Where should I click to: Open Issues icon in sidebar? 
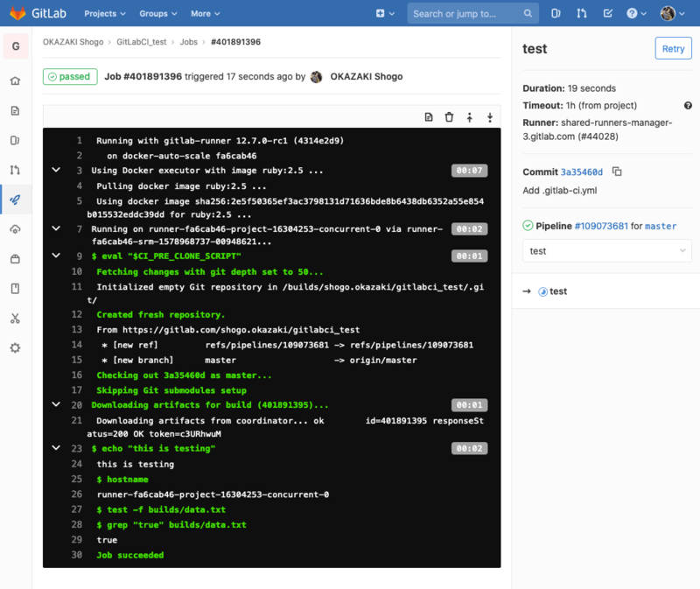[15, 140]
